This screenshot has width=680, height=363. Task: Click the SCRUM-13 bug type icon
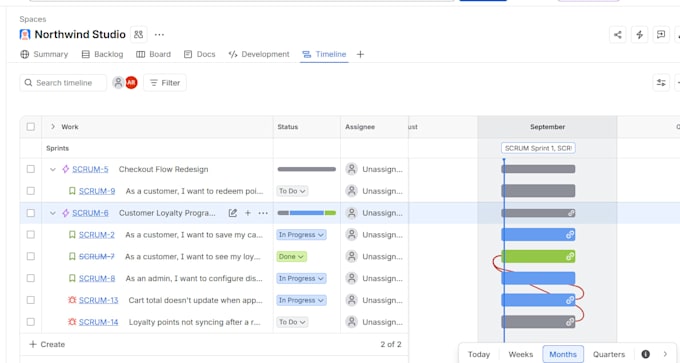(72, 300)
